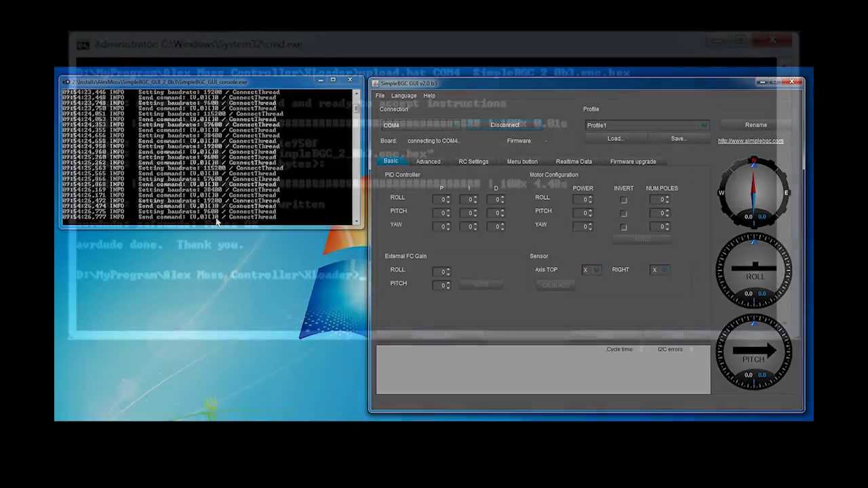868x488 pixels.
Task: Click the yaw compass gauge
Action: coord(753,193)
